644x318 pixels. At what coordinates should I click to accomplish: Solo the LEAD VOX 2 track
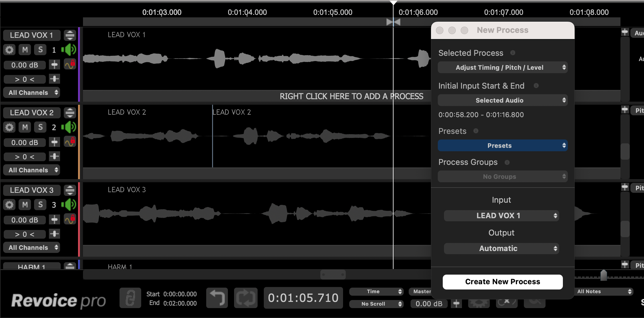tap(40, 127)
